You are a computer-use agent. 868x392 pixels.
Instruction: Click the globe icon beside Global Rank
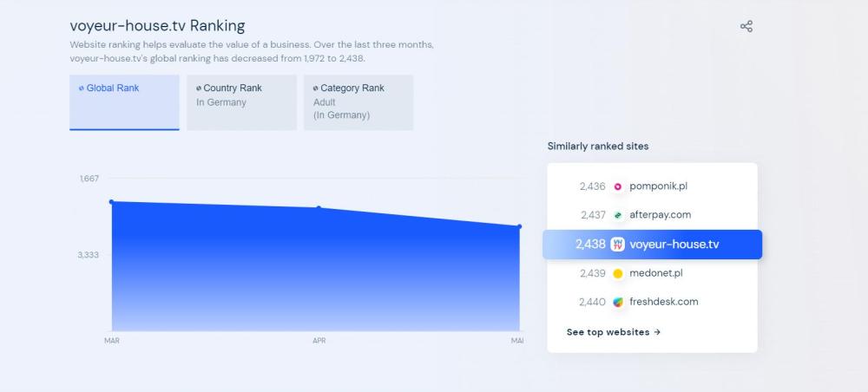[x=82, y=88]
